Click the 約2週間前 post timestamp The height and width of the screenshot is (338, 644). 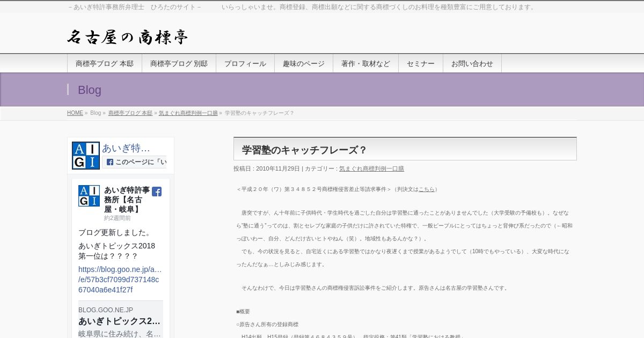point(118,218)
